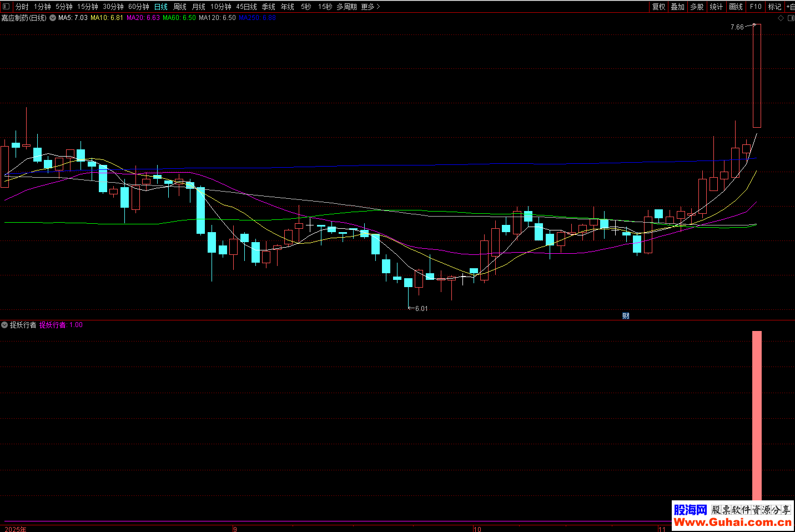Viewport: 795px width, 532px height.
Task: Click the +自 add-to-watchlist button
Action: pos(790,7)
